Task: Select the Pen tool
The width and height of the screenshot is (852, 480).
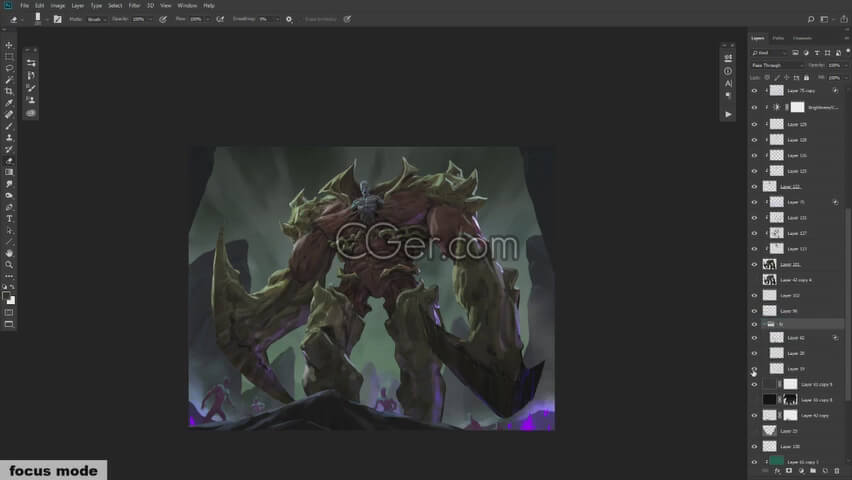Action: (9, 207)
